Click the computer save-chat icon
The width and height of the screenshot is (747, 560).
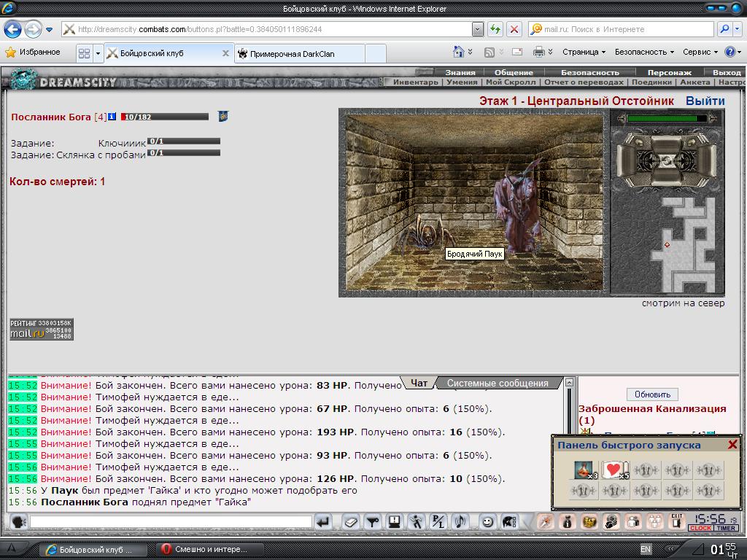(x=395, y=522)
